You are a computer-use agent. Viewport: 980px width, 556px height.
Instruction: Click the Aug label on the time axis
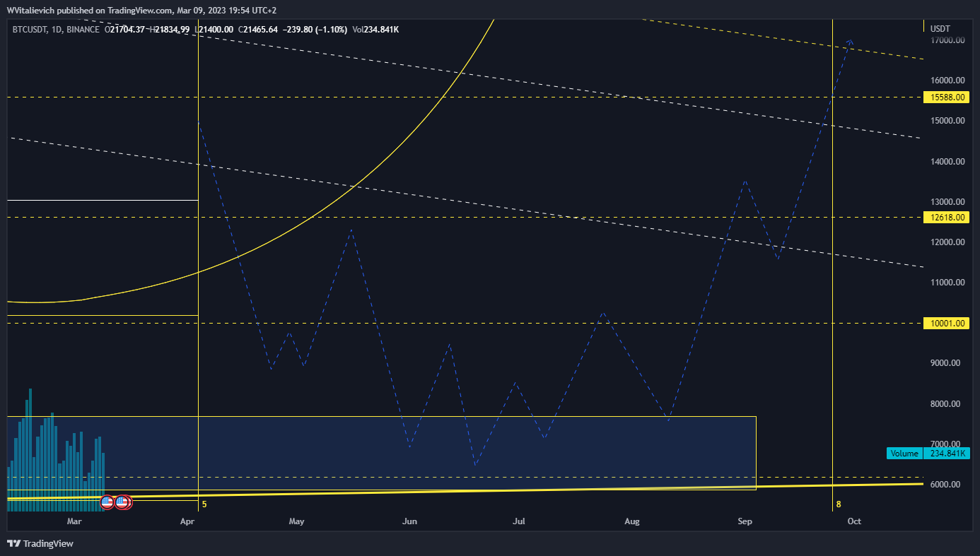[x=632, y=522]
